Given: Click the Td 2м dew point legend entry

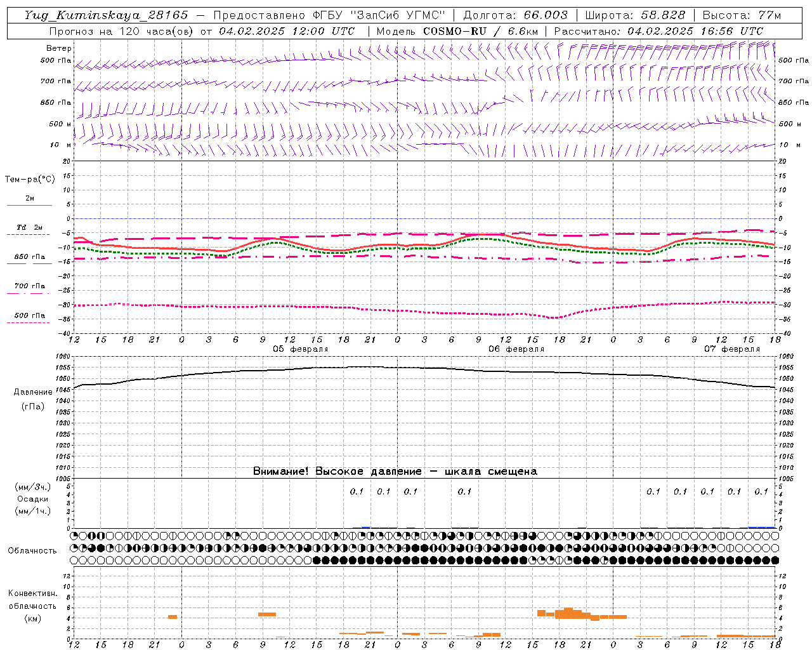Looking at the screenshot, I should click(30, 227).
